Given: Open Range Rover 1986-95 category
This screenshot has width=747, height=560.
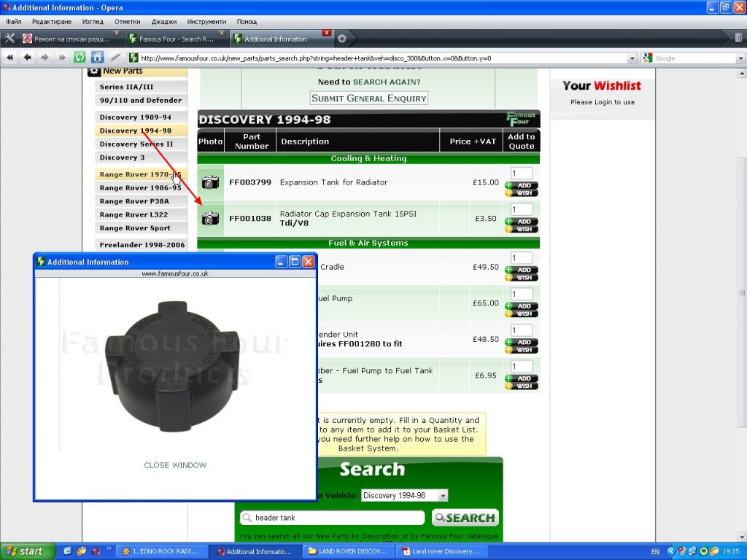Looking at the screenshot, I should [141, 187].
